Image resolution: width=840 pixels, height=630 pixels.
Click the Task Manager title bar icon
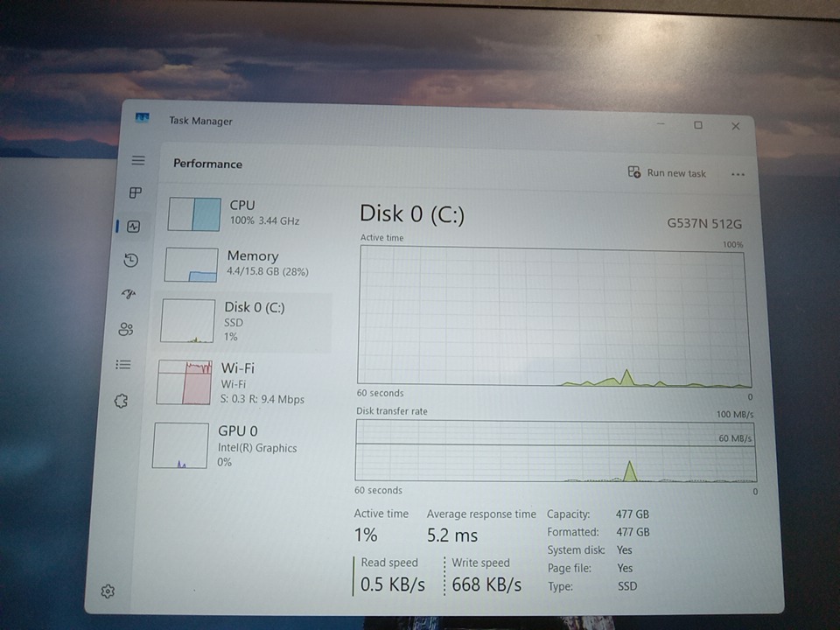point(142,119)
